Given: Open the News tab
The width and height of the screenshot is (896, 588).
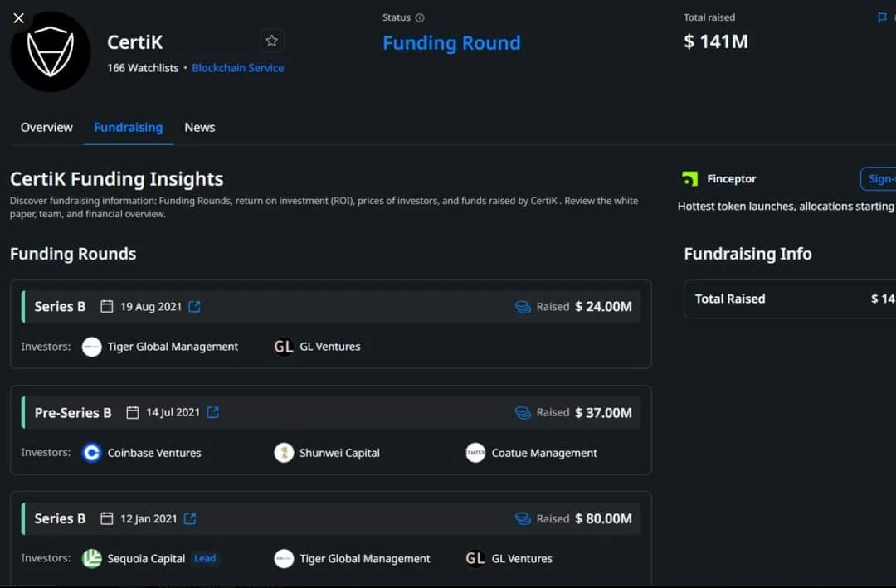Looking at the screenshot, I should 199,127.
